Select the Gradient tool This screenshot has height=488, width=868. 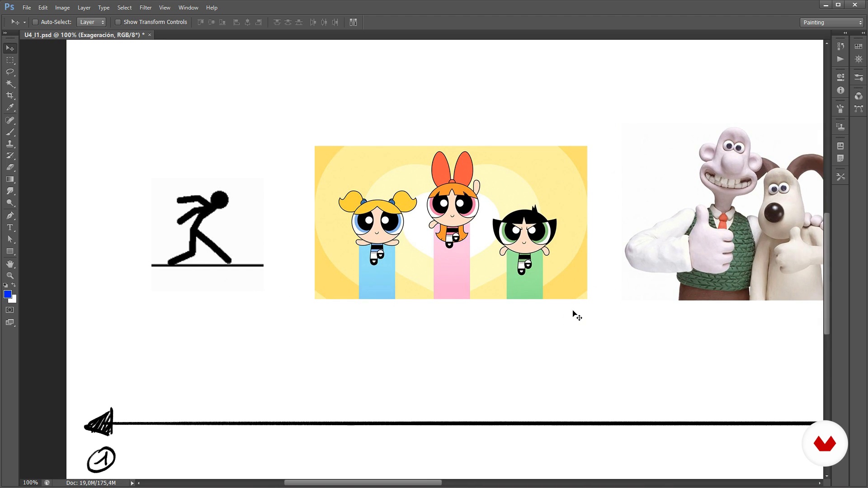pyautogui.click(x=10, y=179)
